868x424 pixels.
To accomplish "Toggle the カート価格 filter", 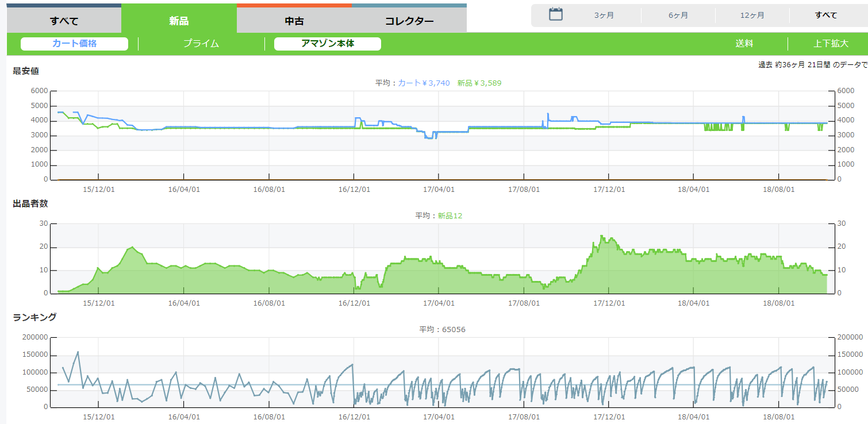I will click(74, 44).
